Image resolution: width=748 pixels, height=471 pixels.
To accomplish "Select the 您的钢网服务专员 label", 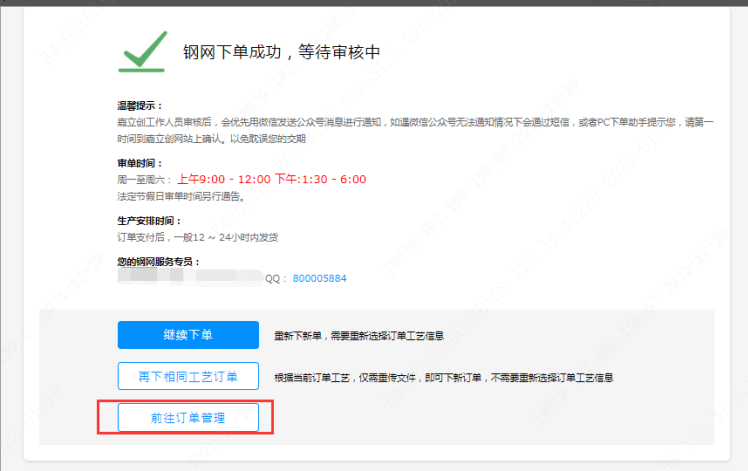I will click(159, 262).
